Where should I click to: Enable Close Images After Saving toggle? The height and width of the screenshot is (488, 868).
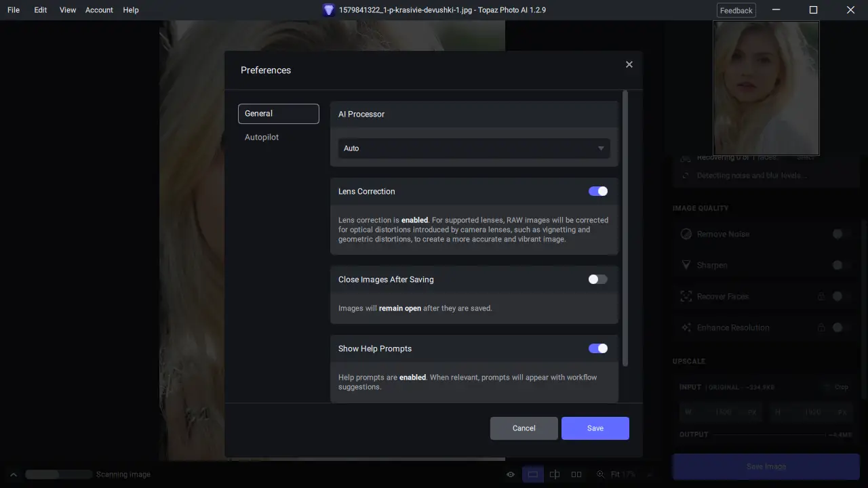(598, 279)
